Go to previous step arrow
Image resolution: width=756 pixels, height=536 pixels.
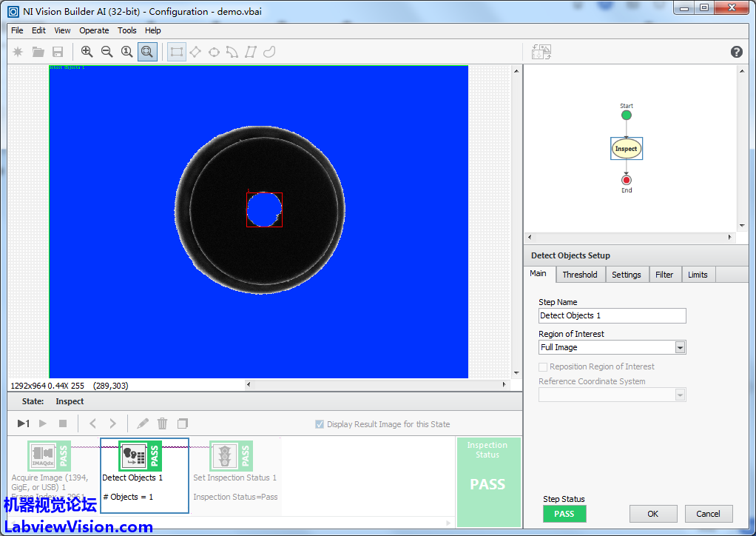[93, 423]
